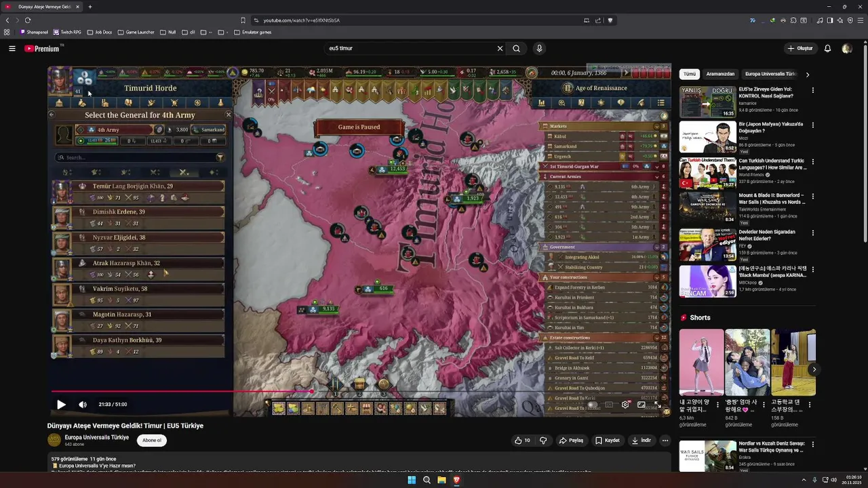Switch player to theater mode
The image size is (868, 488).
click(642, 405)
